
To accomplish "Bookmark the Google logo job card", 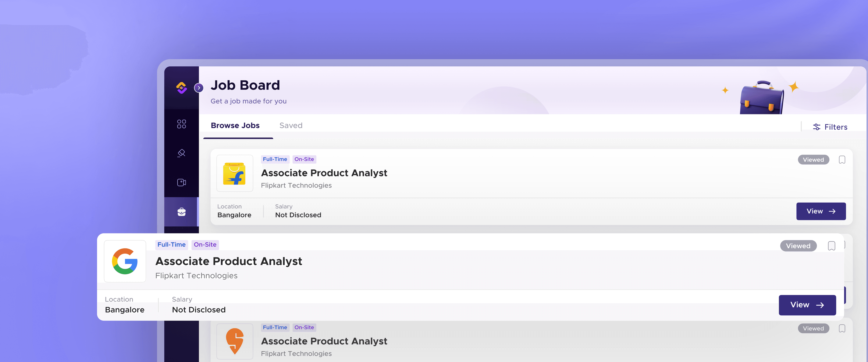I will (831, 246).
